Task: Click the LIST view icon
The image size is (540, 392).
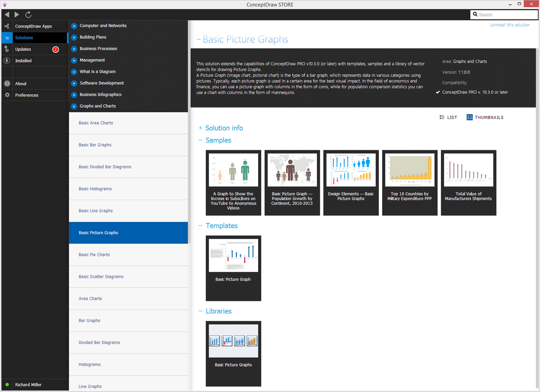Action: (442, 117)
